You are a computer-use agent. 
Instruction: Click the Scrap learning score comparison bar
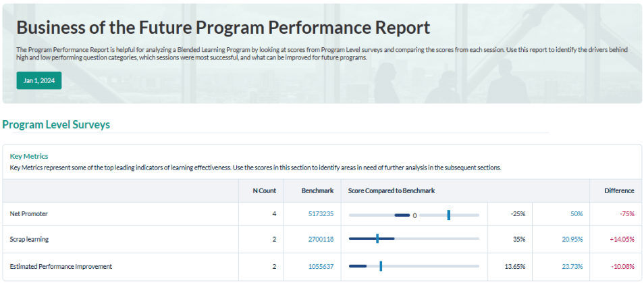(413, 238)
